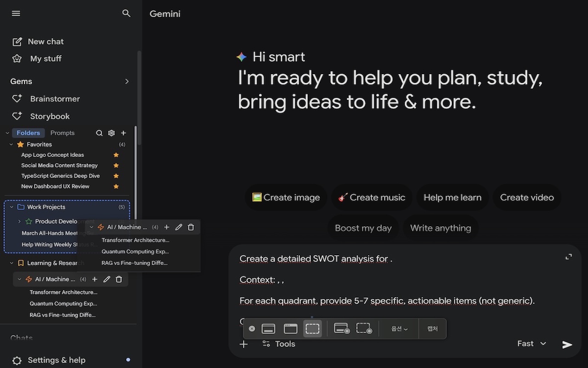588x368 pixels.
Task: Open the hamburger main menu
Action: [16, 13]
